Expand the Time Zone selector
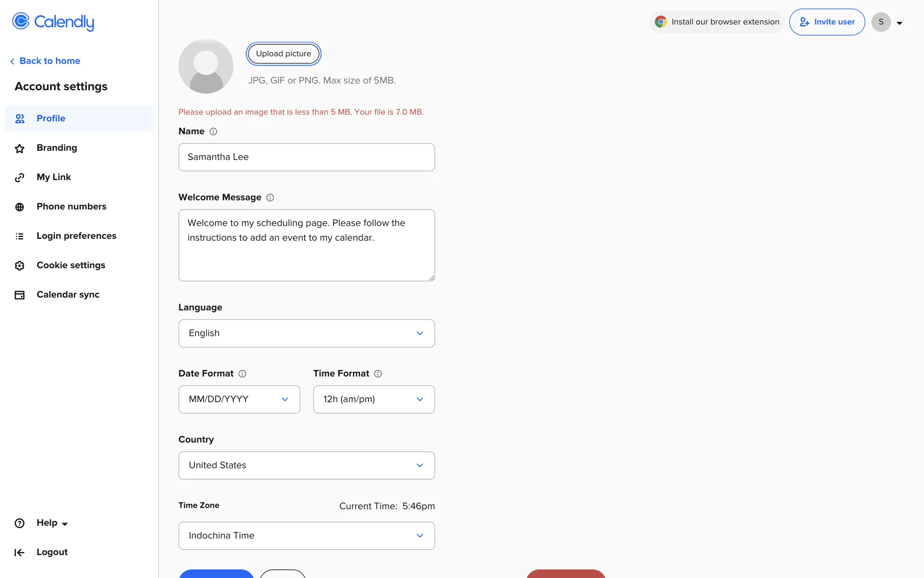924x578 pixels. (307, 536)
